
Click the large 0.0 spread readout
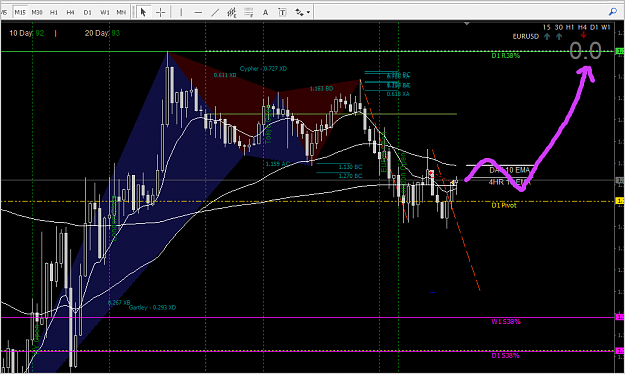tap(585, 51)
